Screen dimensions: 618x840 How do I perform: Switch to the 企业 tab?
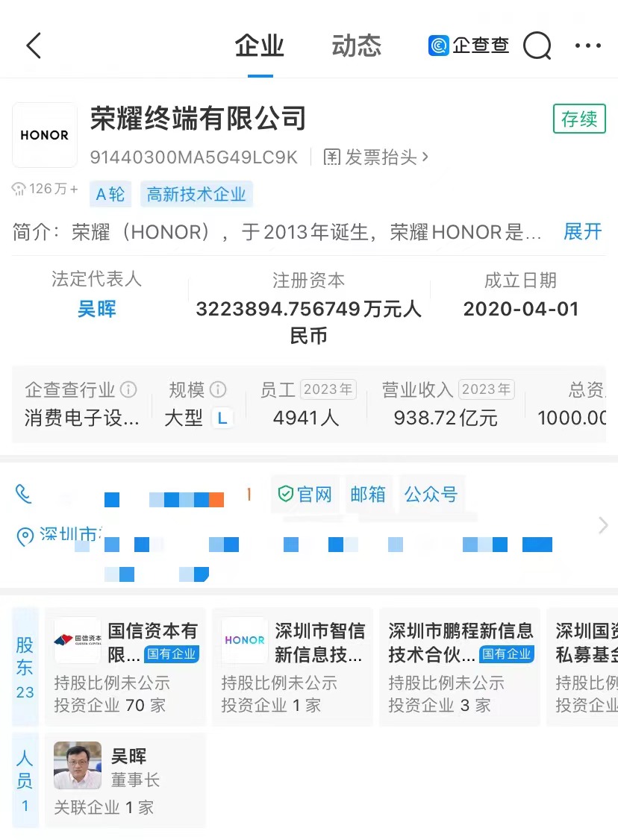pos(260,46)
